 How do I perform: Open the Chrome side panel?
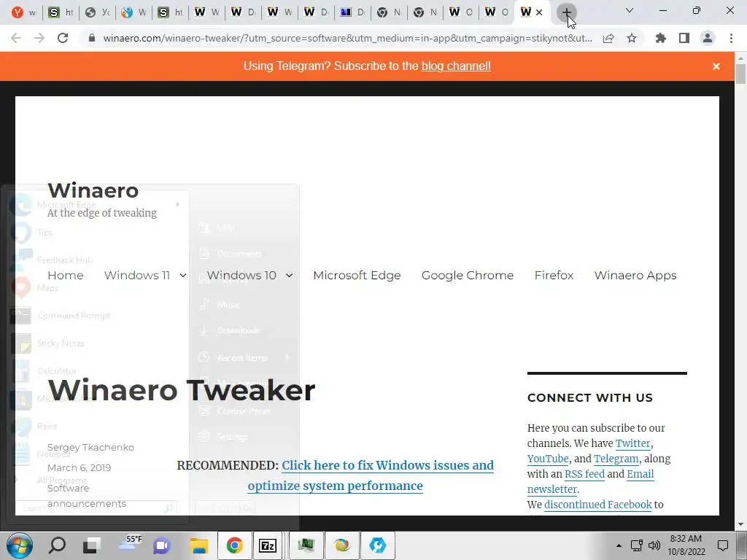click(x=684, y=38)
